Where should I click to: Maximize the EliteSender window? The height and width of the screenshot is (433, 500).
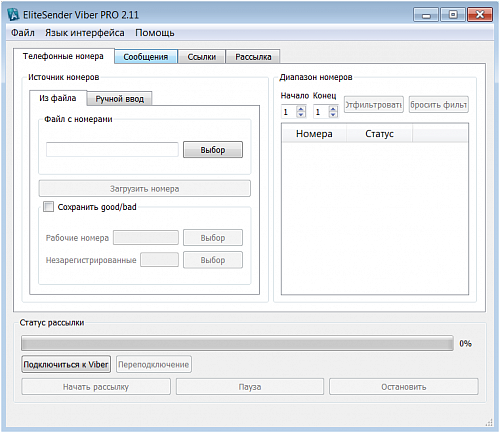[x=453, y=15]
